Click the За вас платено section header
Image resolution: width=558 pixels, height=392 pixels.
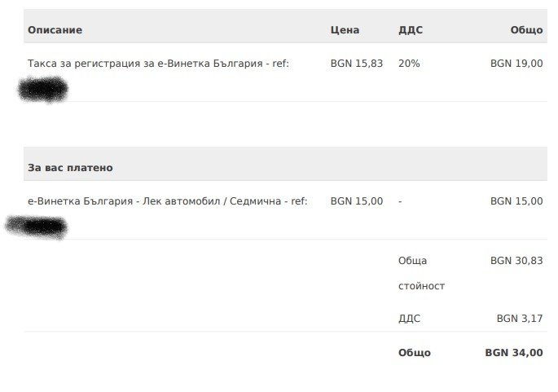(x=70, y=168)
